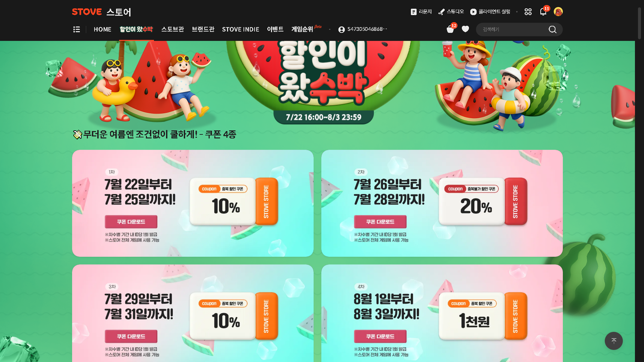Open the notifications bell icon
644x362 pixels.
[x=543, y=12]
